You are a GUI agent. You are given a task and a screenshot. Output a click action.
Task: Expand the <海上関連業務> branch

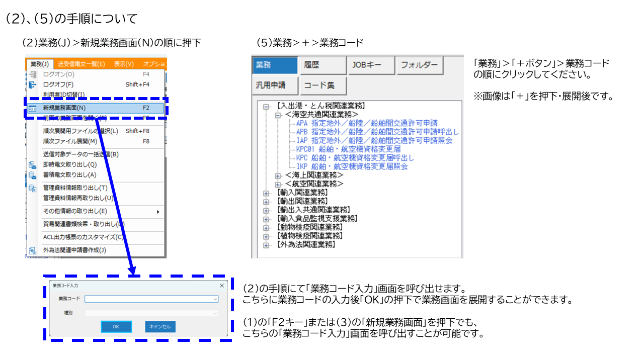278,177
